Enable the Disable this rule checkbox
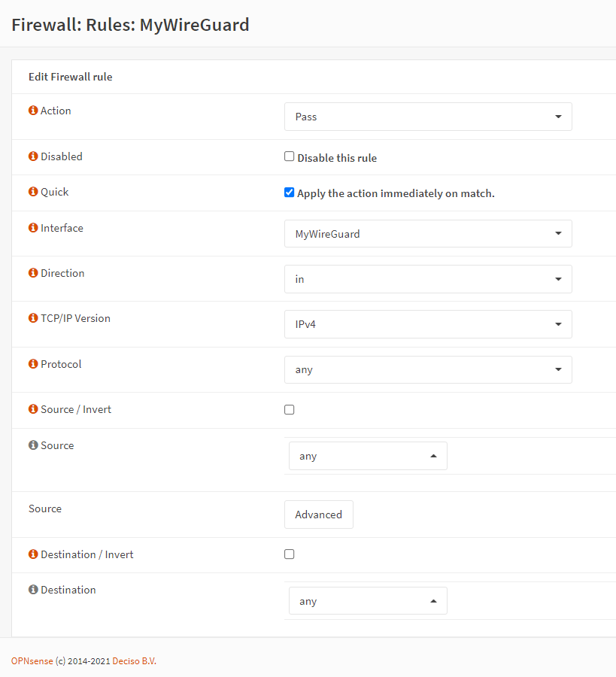Image resolution: width=616 pixels, height=677 pixels. coord(289,156)
